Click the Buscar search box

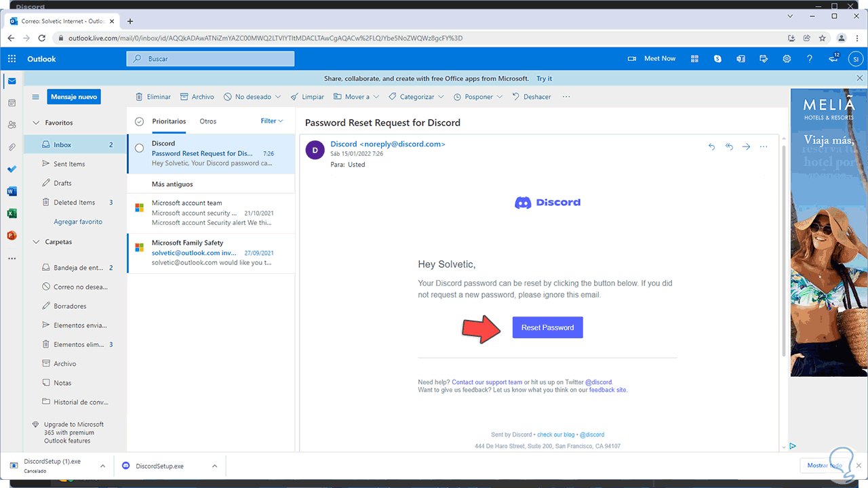click(x=210, y=59)
